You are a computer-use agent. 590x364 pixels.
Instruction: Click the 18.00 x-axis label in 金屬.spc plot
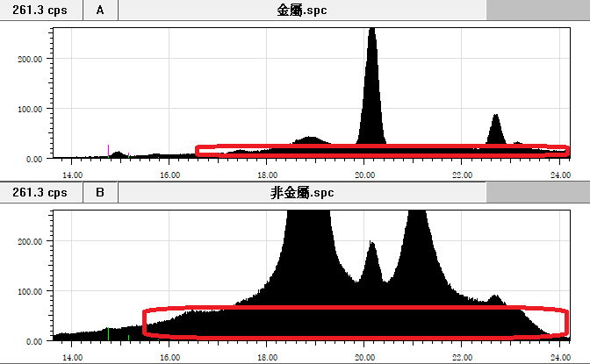tap(267, 175)
